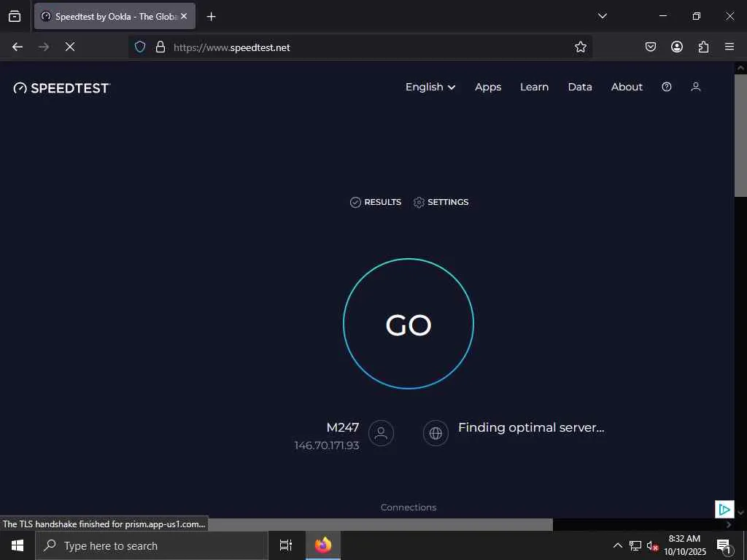The image size is (747, 560).
Task: Click Finding optimal server text
Action: pos(531,427)
